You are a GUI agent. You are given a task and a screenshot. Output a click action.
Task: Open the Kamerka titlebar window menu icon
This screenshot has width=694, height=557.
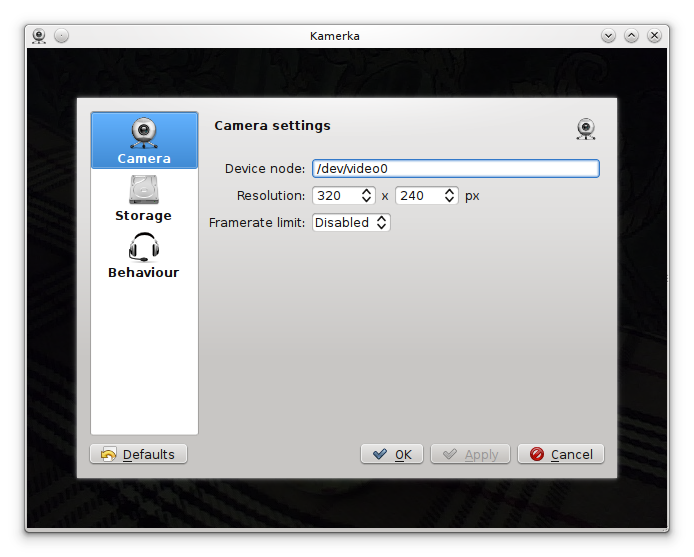[39, 36]
